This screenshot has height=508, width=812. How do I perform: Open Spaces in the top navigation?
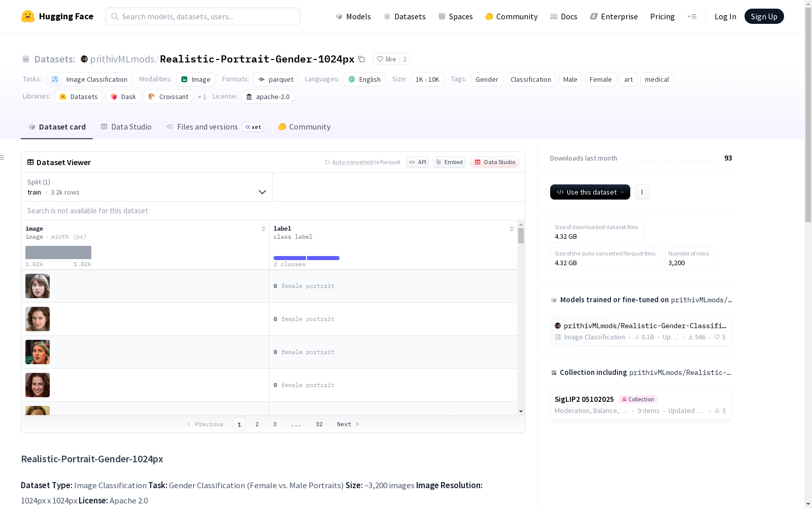(x=456, y=16)
